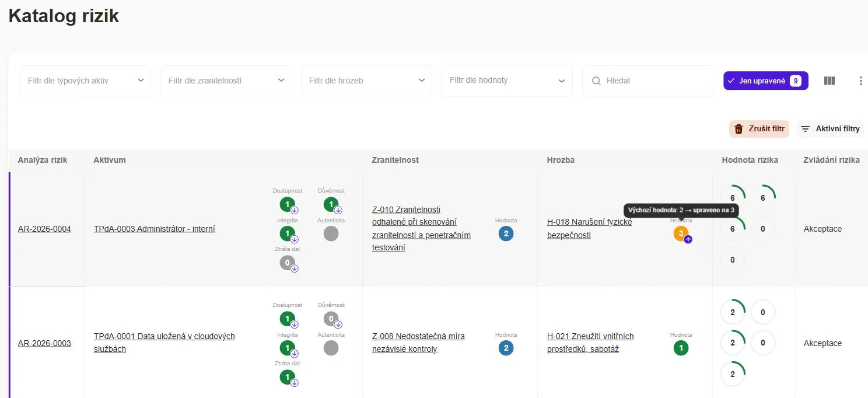Click the Zranitelnost column header
Image resolution: width=868 pixels, height=398 pixels.
point(395,160)
